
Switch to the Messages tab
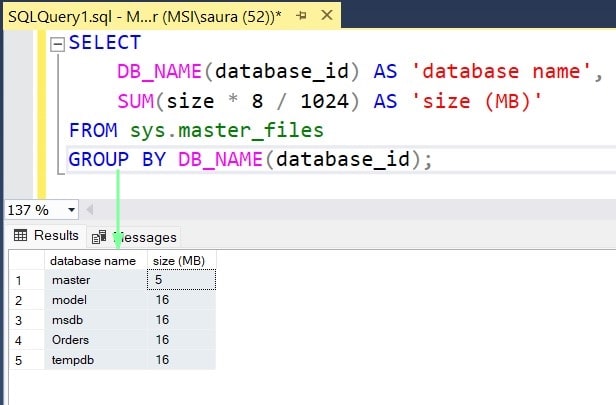point(134,237)
